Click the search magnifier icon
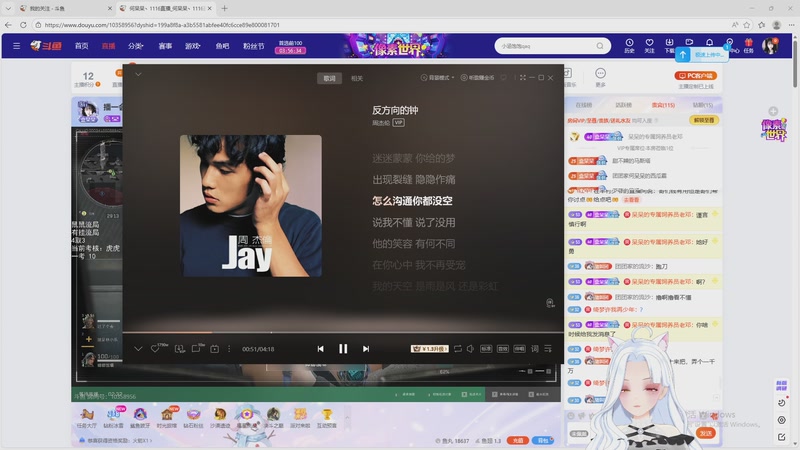The width and height of the screenshot is (800, 450). tap(600, 46)
